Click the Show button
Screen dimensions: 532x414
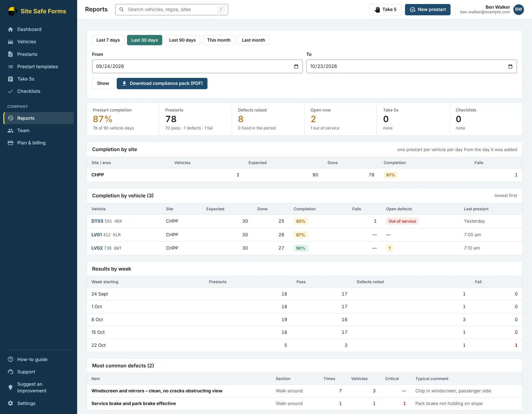pos(103,84)
